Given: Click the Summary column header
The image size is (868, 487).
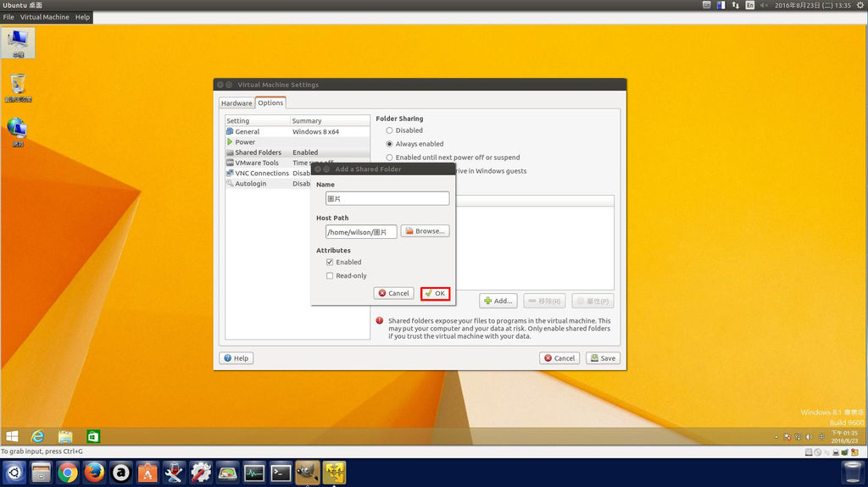Looking at the screenshot, I should pyautogui.click(x=330, y=120).
